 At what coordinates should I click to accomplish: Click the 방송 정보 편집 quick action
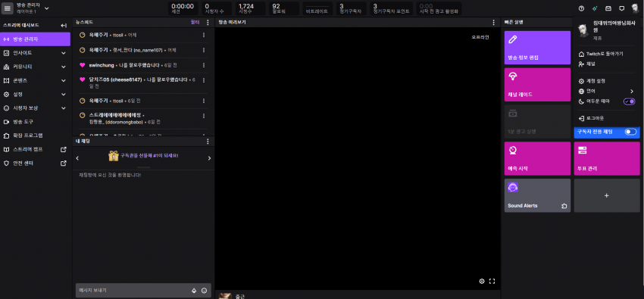537,48
